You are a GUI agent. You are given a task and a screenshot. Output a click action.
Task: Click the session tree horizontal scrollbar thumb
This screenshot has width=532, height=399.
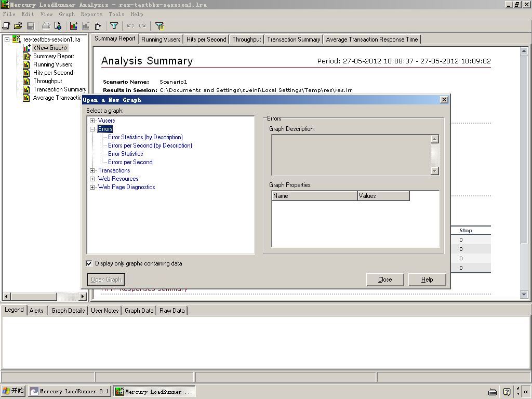tap(34, 296)
